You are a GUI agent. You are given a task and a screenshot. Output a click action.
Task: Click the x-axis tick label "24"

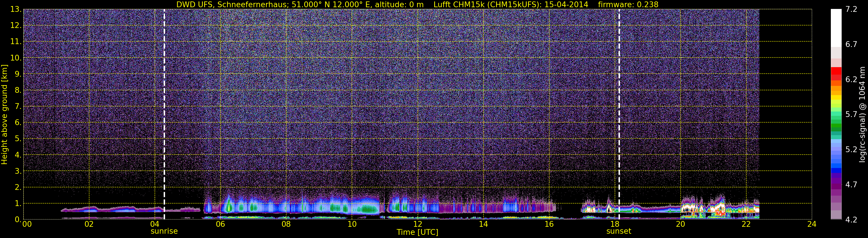(x=812, y=224)
